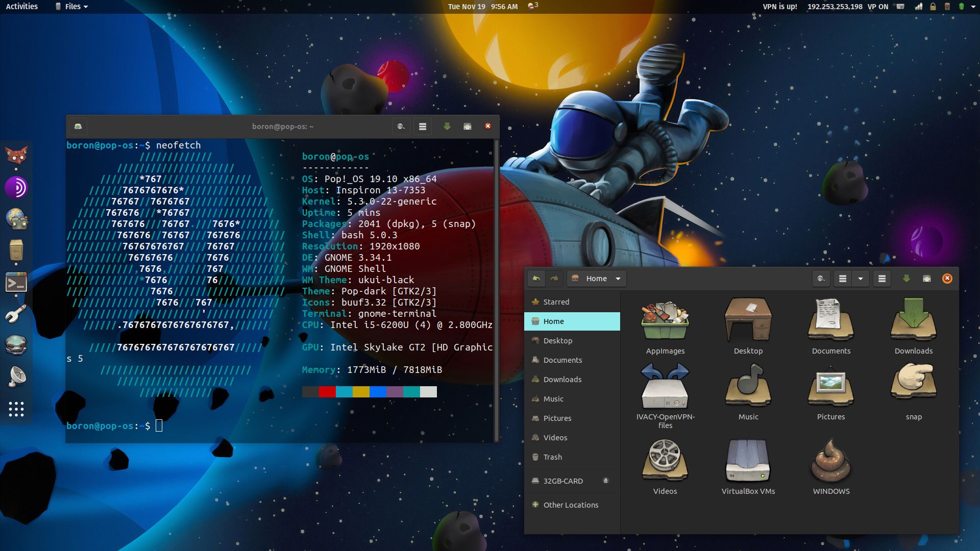This screenshot has width=980, height=551.
Task: Expand the Home path dropdown
Action: pyautogui.click(x=618, y=279)
